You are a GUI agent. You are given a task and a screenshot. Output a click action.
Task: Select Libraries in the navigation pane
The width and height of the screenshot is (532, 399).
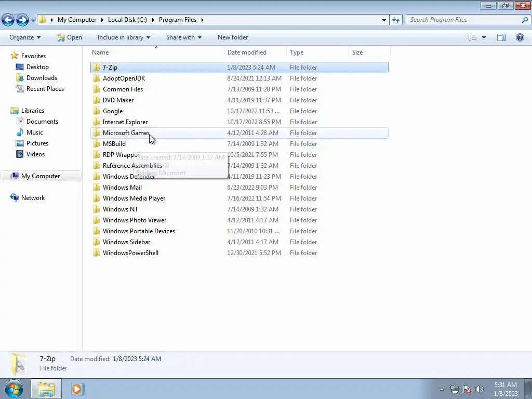(33, 111)
